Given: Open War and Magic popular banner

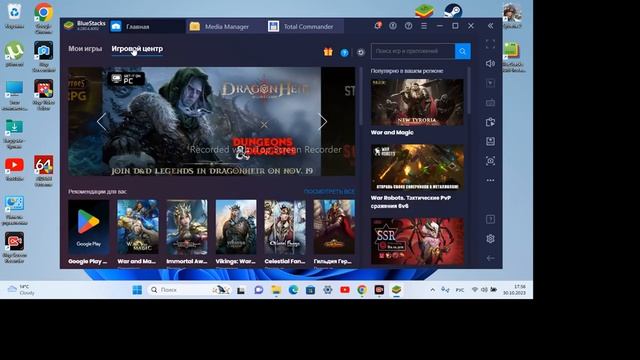Looking at the screenshot, I should 417,102.
